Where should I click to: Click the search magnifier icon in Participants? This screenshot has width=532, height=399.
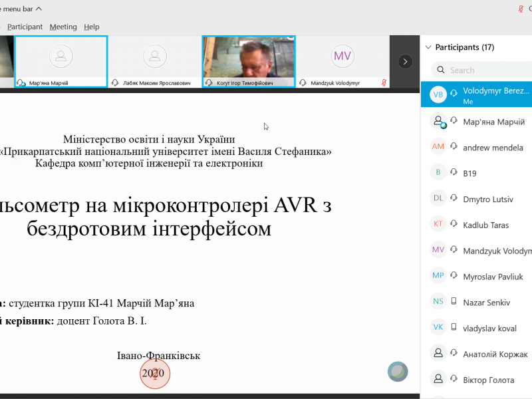pyautogui.click(x=441, y=70)
